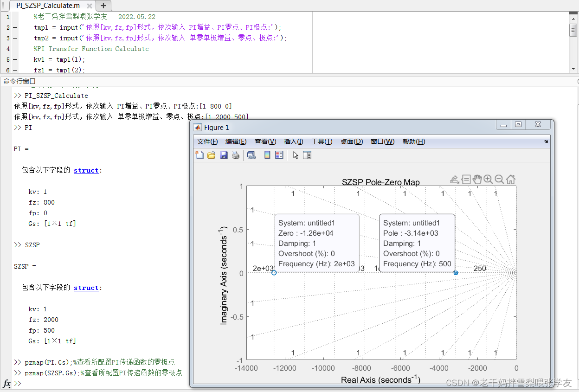Open 编辑(E) menu in Figure window
This screenshot has height=392, width=579.
tap(236, 141)
